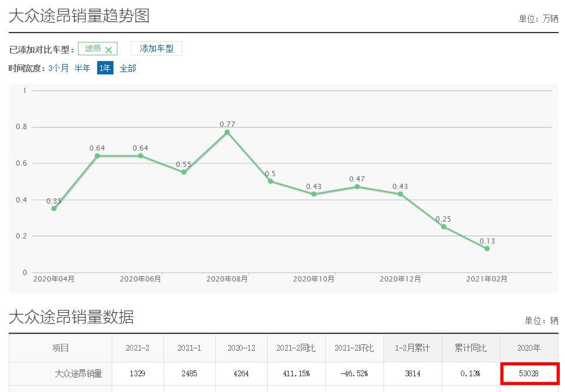Click the 0.5 data point on chart

[270, 181]
